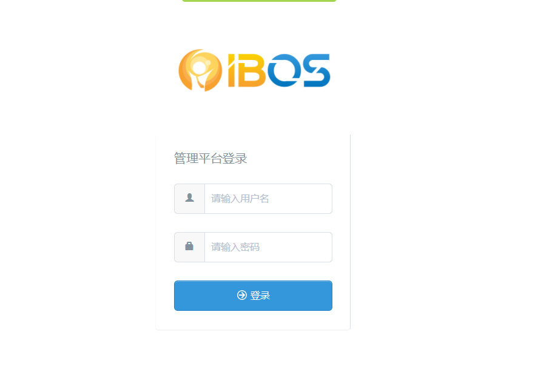Viewport: 538px width, 392px height.
Task: Click the padlock icon beside password
Action: click(x=189, y=246)
